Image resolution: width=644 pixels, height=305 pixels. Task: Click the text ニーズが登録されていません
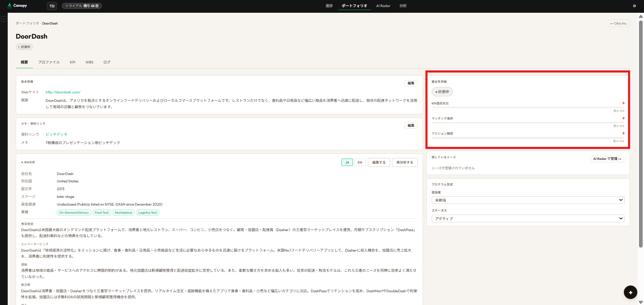click(453, 168)
